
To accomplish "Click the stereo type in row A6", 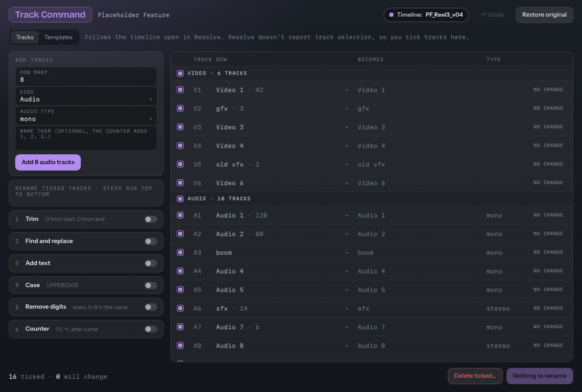I will (x=498, y=309).
